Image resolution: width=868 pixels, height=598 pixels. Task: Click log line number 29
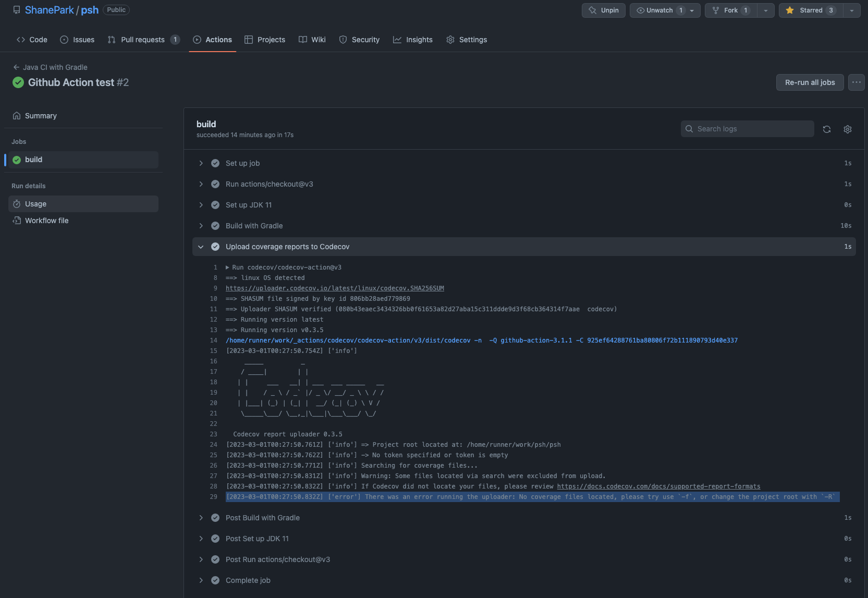pos(213,497)
